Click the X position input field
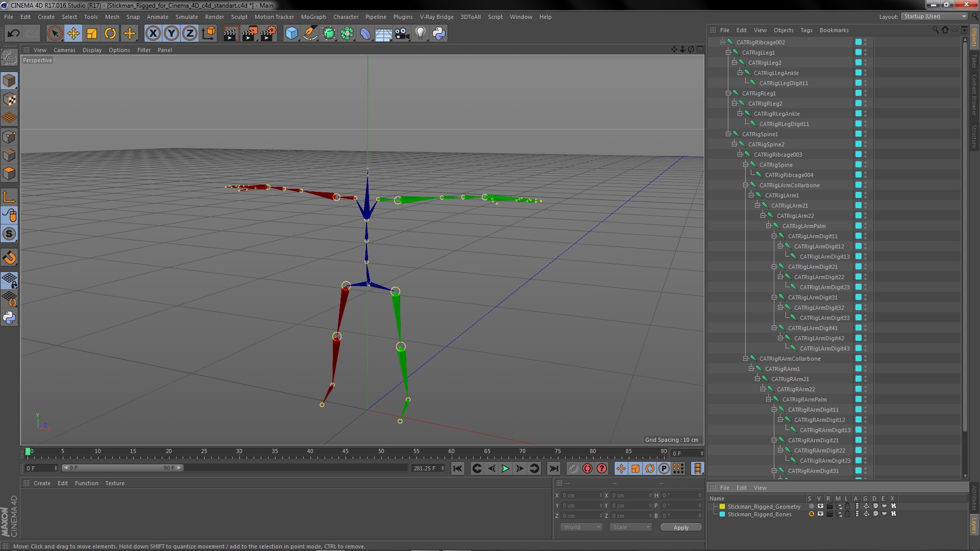Screen dimensions: 980x551 point(582,495)
